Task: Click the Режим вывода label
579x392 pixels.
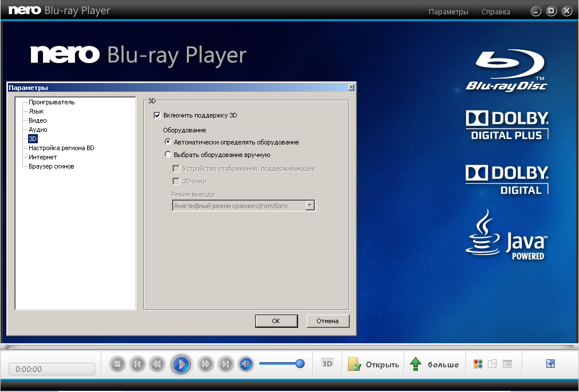Action: 193,194
